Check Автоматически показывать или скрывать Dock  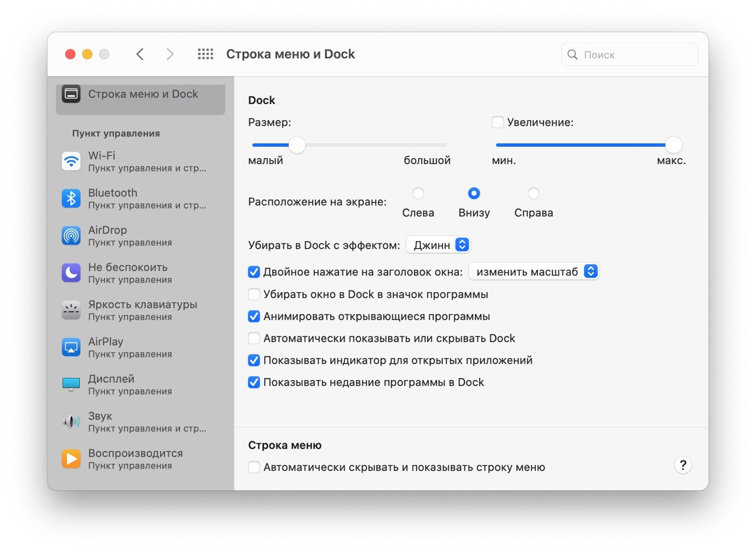(x=254, y=338)
